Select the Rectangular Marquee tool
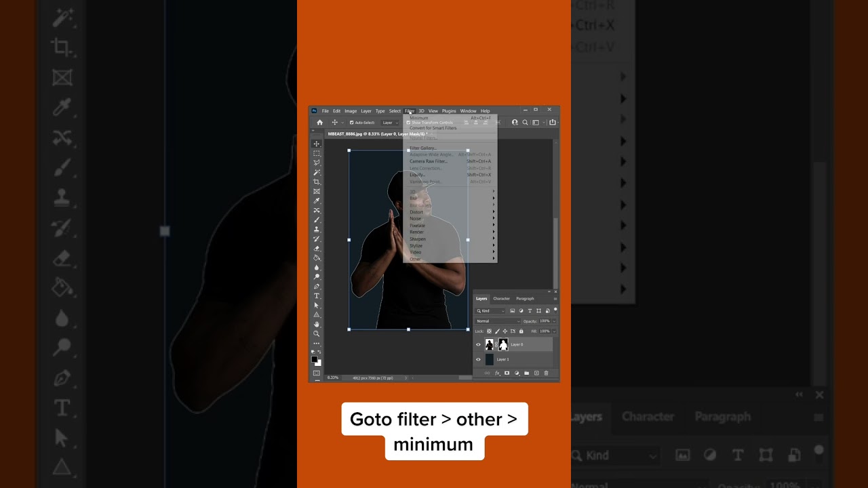Viewport: 868px width, 488px height. [317, 152]
